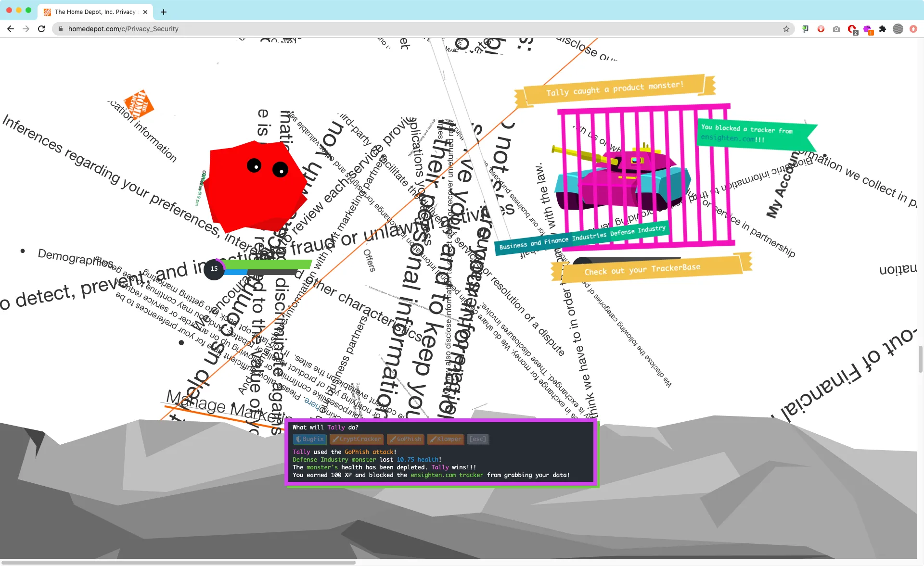
Task: Click the browser forward arrow
Action: (x=26, y=29)
